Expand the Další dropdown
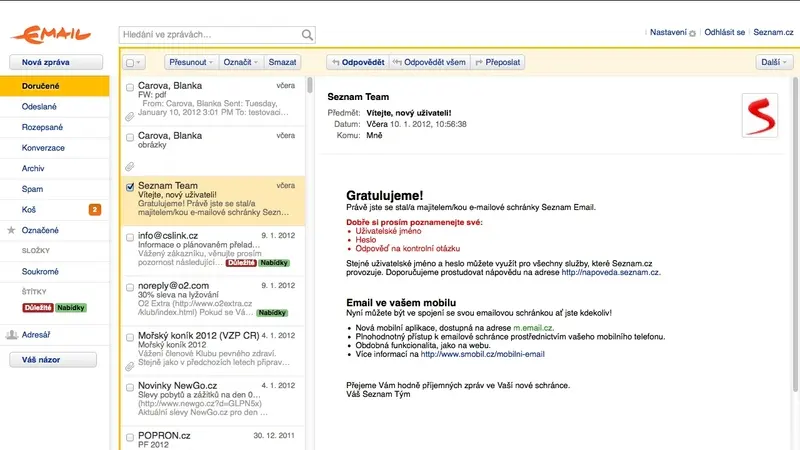 tap(774, 62)
